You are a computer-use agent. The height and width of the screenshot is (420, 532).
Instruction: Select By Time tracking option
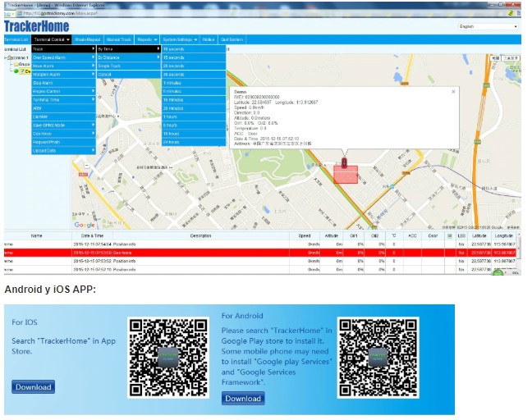129,49
